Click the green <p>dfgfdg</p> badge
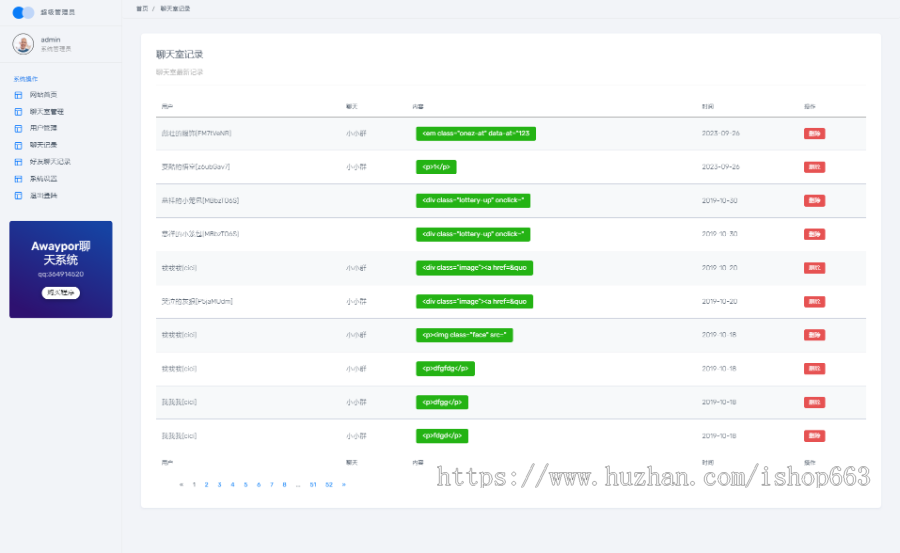The height and width of the screenshot is (553, 900). (x=445, y=369)
